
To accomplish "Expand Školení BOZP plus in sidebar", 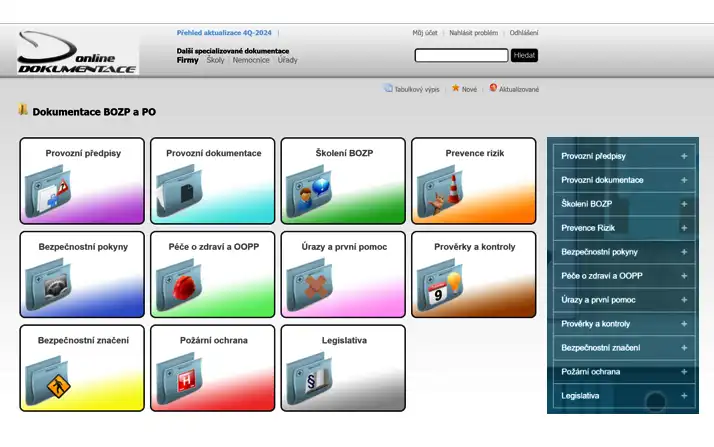I will (x=684, y=204).
